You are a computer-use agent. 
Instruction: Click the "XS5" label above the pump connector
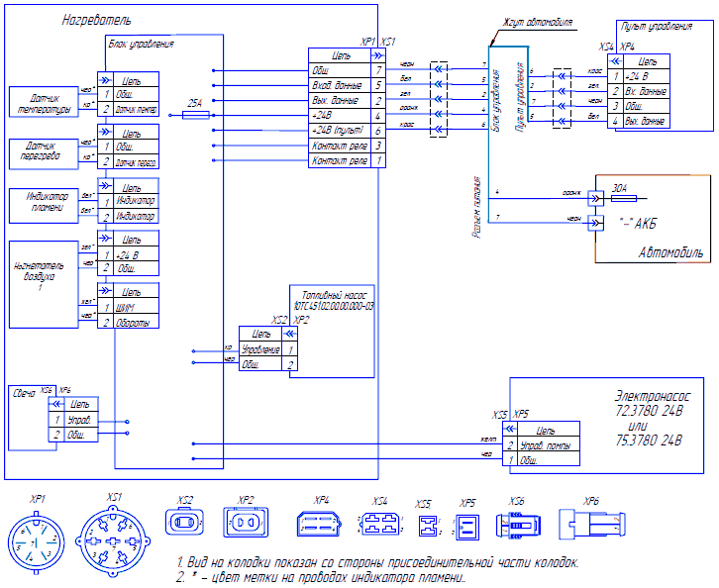coord(500,415)
